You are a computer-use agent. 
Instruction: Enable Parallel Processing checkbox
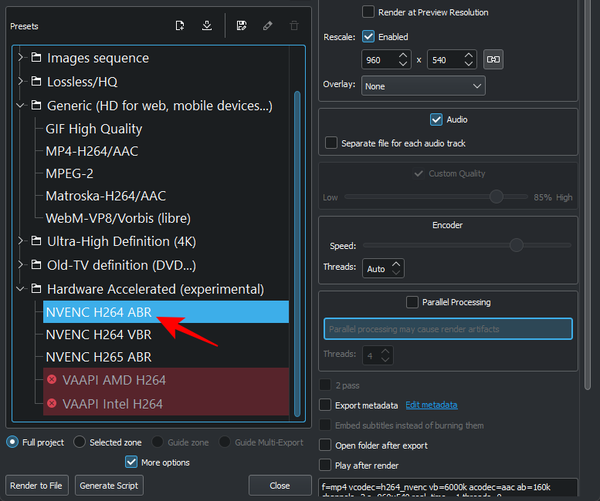pyautogui.click(x=412, y=302)
